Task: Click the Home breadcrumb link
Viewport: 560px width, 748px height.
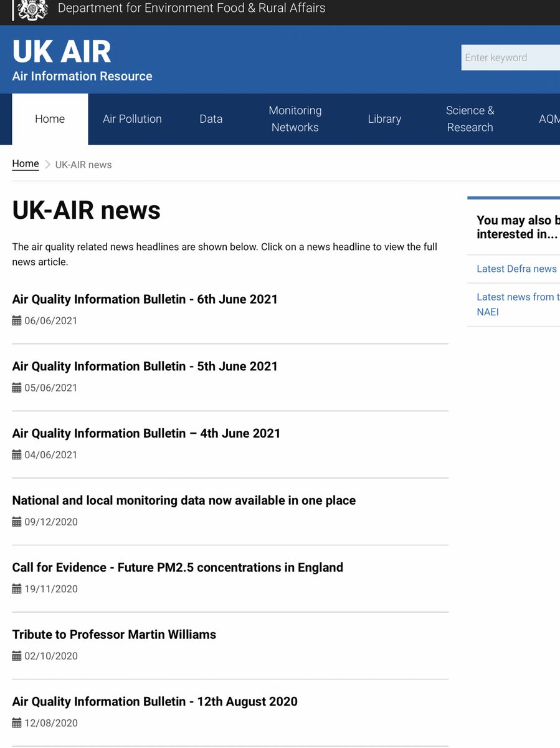Action: click(x=26, y=164)
